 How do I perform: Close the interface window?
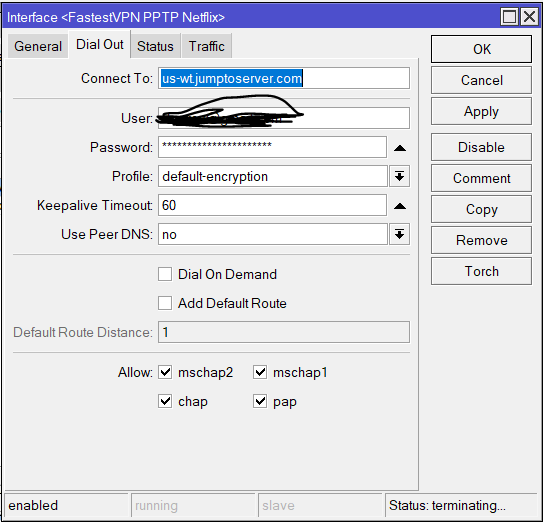[529, 17]
